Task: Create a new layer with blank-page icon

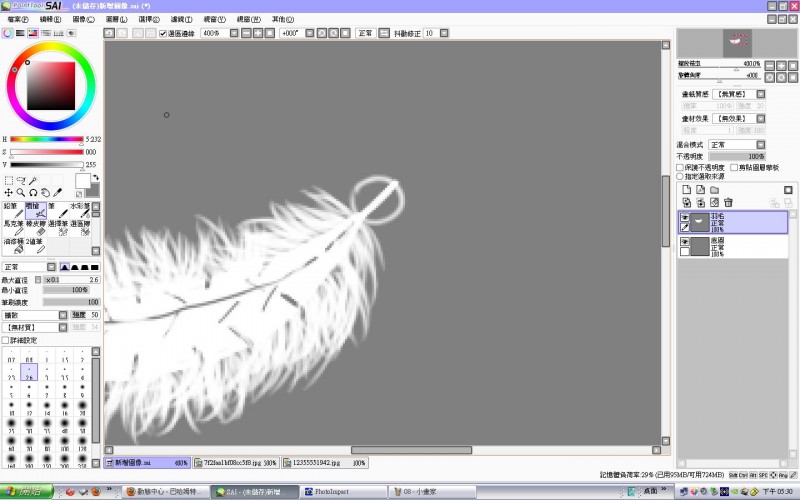Action: 686,190
